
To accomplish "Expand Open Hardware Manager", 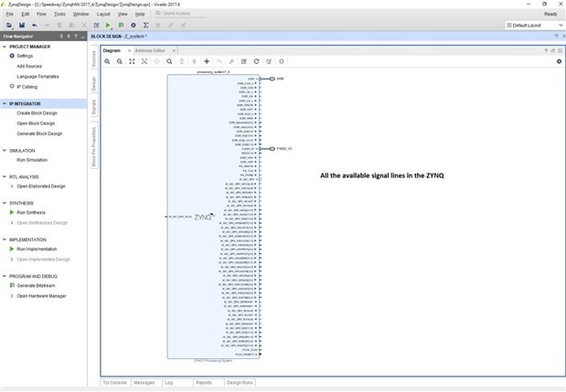I will tap(12, 296).
